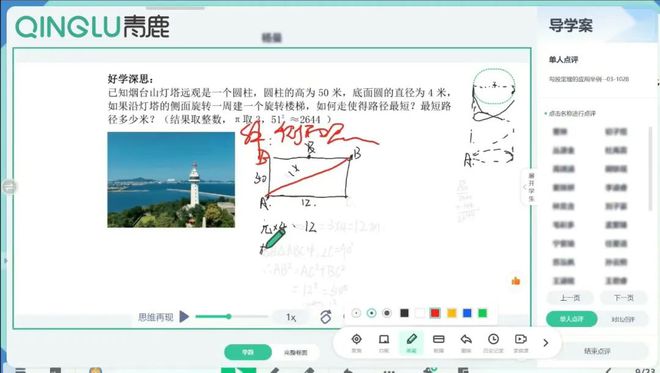660x373 pixels.
Task: Click the swap arrows icon on left edge
Action: coord(9,186)
